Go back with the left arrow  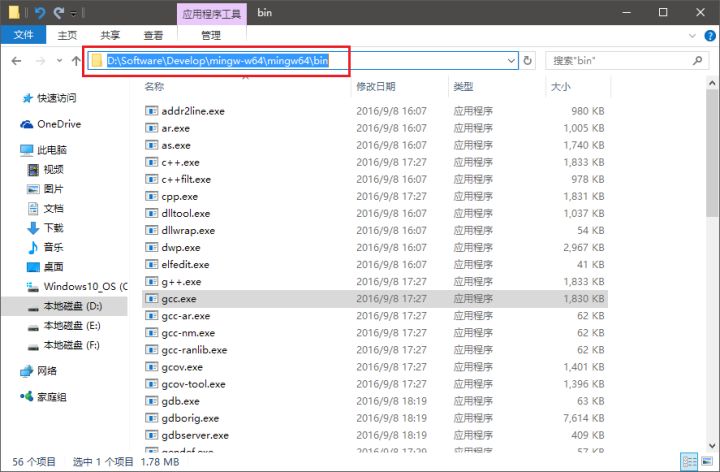coord(17,61)
